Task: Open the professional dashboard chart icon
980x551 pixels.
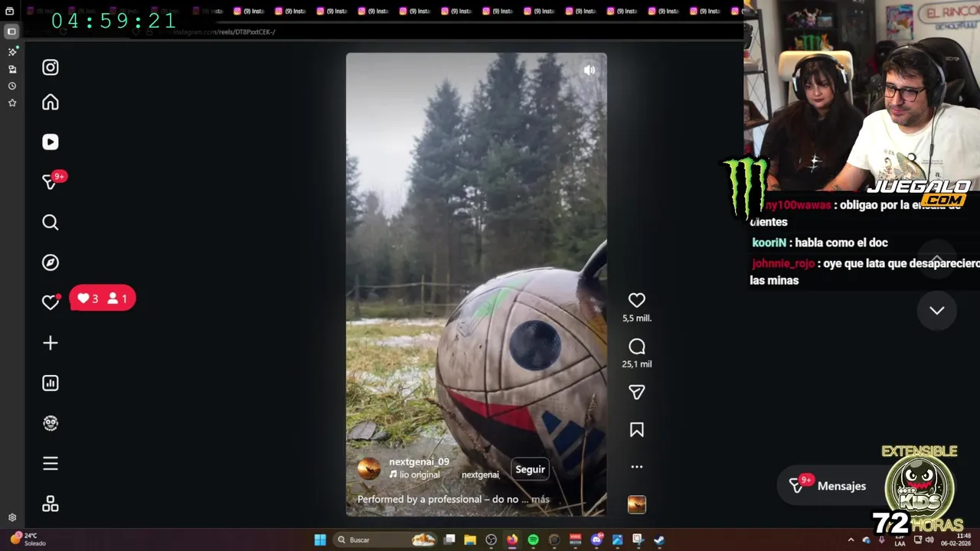Action: point(51,383)
